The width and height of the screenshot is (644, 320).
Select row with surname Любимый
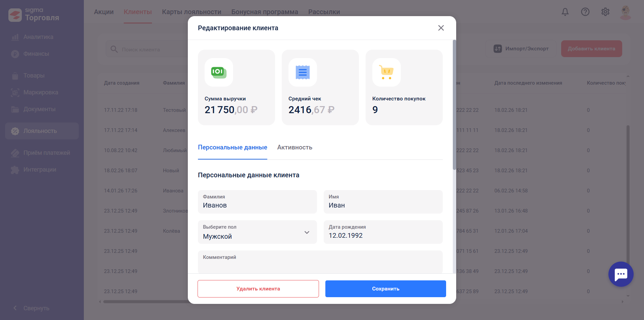tap(175, 150)
